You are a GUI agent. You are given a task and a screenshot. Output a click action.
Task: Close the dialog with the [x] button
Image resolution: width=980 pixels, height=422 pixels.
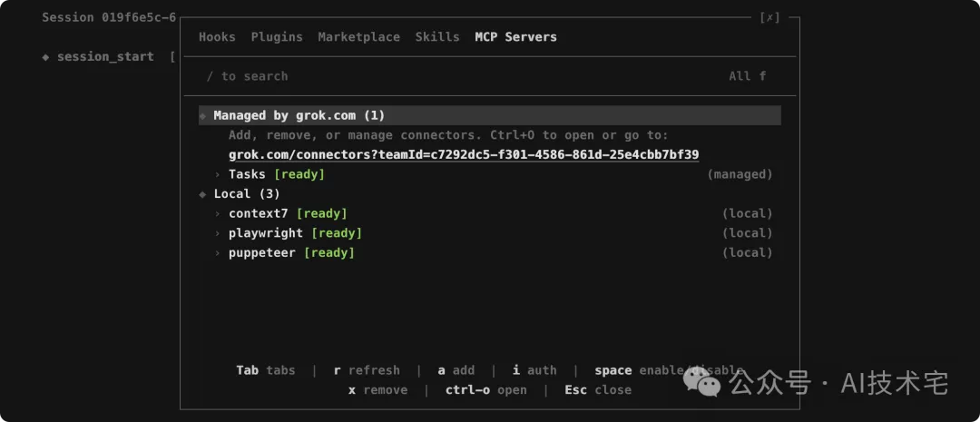tap(769, 17)
